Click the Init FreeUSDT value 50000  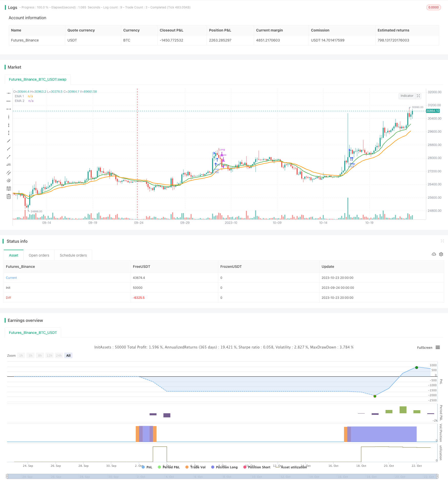coord(138,288)
